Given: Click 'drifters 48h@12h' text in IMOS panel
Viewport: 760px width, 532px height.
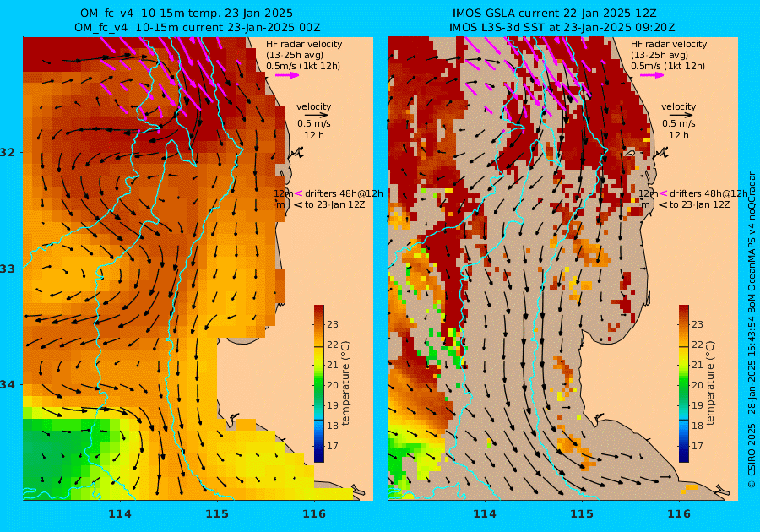Looking at the screenshot, I should (708, 193).
